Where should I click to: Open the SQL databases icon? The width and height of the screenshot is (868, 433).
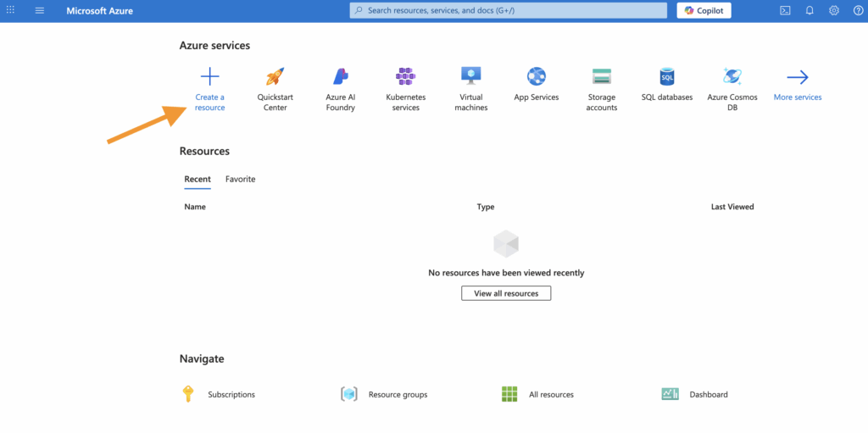pos(667,76)
